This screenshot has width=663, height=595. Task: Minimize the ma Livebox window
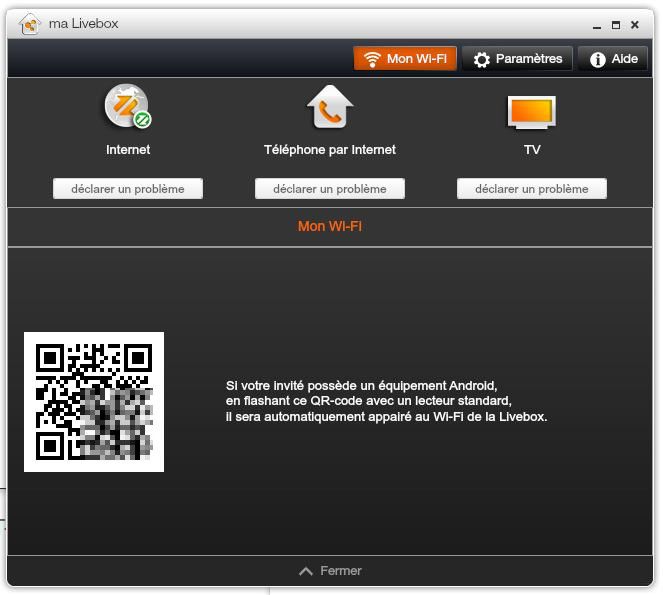coord(597,26)
